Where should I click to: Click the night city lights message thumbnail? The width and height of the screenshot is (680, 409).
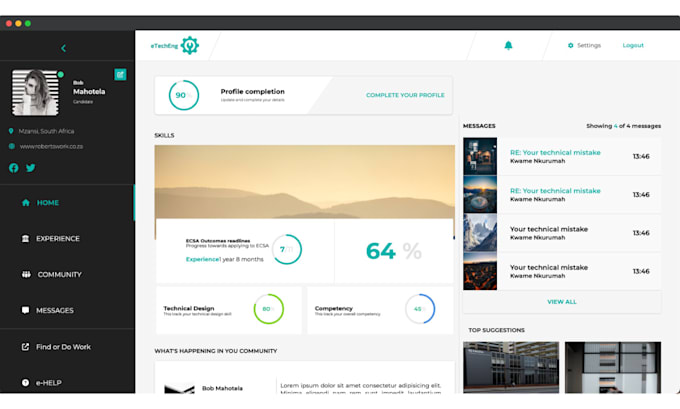[480, 271]
